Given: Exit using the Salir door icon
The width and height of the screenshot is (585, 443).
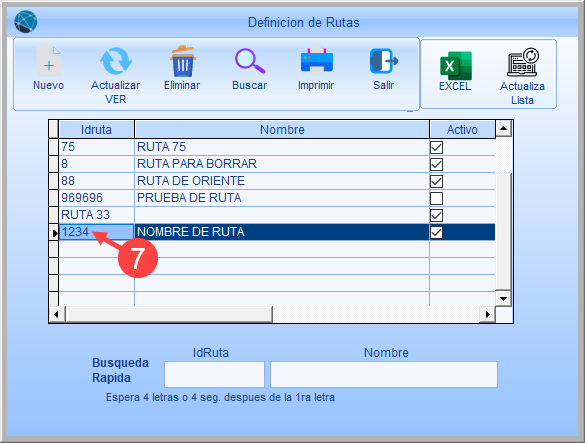Looking at the screenshot, I should pyautogui.click(x=384, y=61).
